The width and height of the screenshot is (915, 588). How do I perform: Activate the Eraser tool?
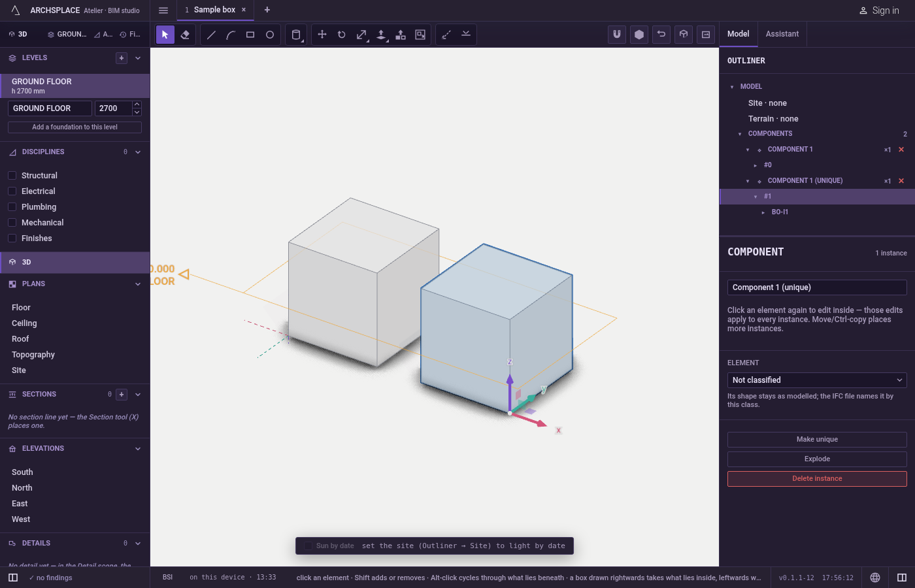(x=185, y=35)
